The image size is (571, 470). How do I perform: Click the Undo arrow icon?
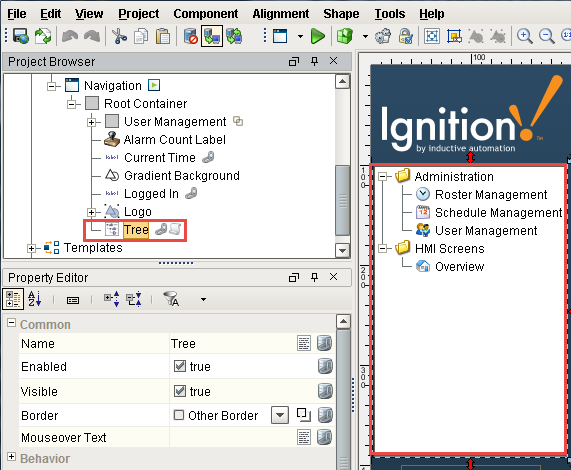tap(70, 36)
